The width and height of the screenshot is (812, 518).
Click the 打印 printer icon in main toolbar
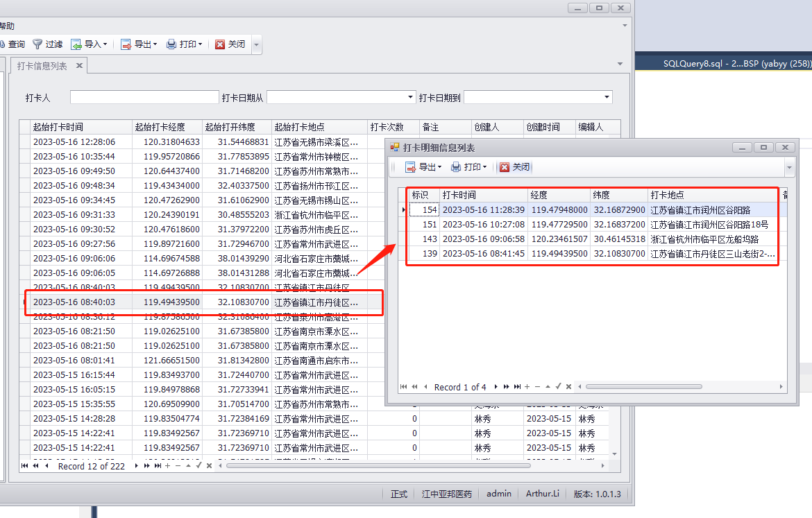point(171,44)
